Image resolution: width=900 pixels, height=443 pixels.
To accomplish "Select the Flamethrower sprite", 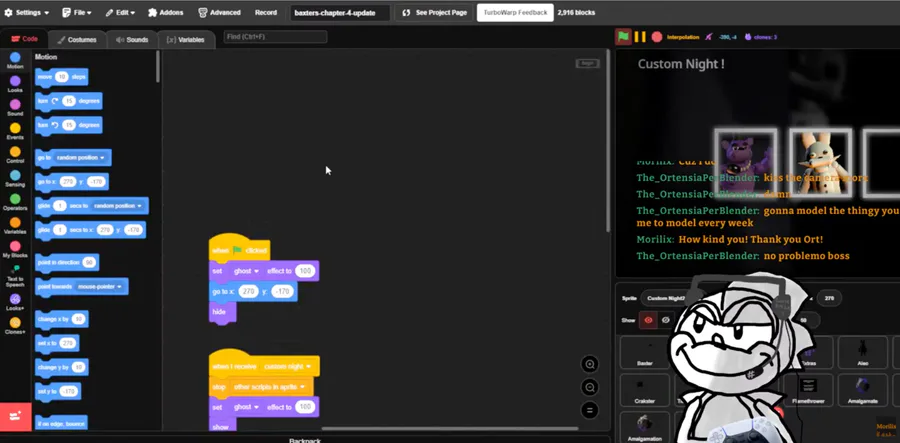I will pyautogui.click(x=808, y=390).
